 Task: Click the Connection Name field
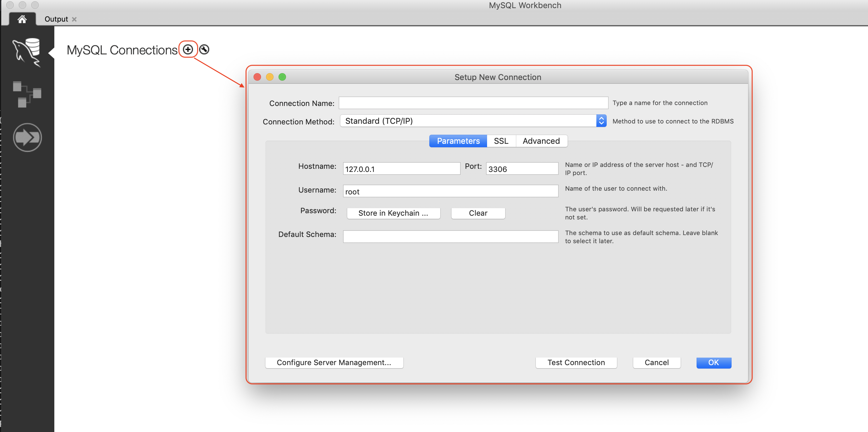point(473,103)
